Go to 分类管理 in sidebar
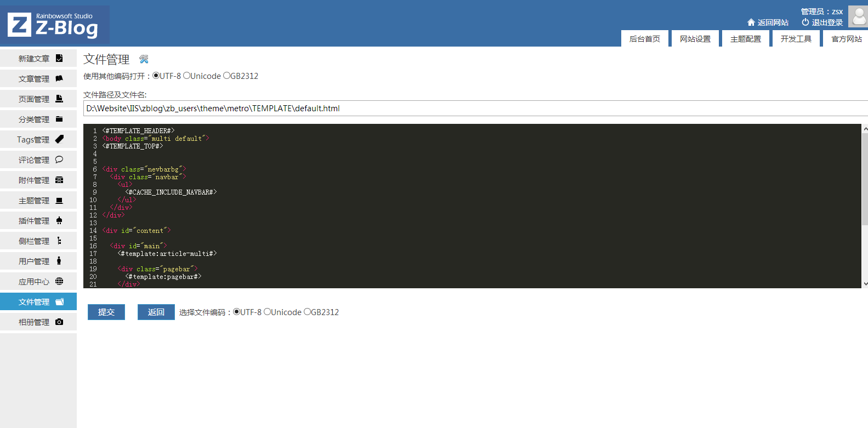Screen dimensions: 868x428 [38, 119]
